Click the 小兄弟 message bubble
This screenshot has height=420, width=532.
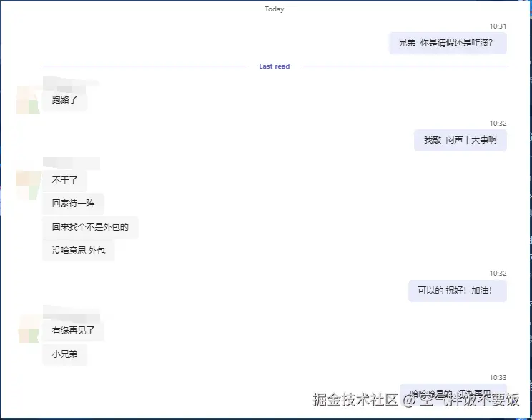(64, 354)
